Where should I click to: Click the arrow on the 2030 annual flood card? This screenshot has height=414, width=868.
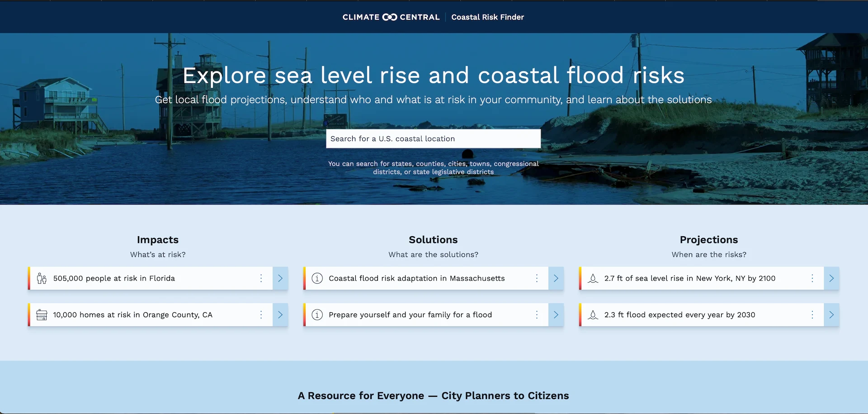pyautogui.click(x=832, y=314)
